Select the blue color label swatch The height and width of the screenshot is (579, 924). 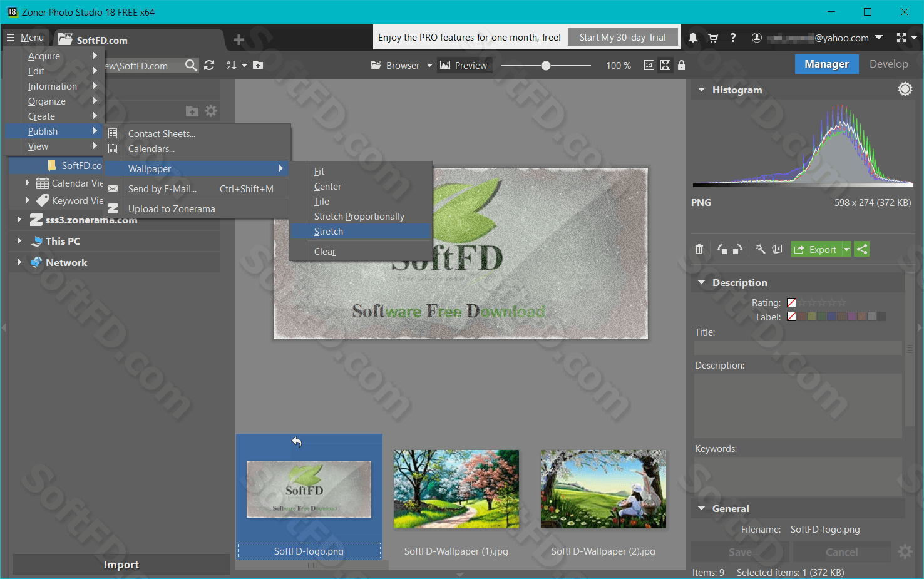coord(832,317)
